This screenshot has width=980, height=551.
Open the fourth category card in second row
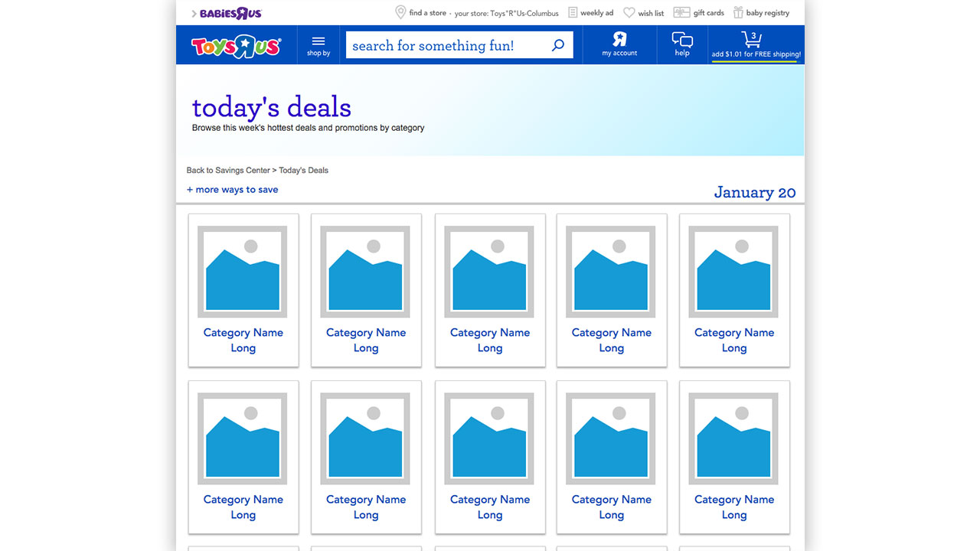point(611,457)
